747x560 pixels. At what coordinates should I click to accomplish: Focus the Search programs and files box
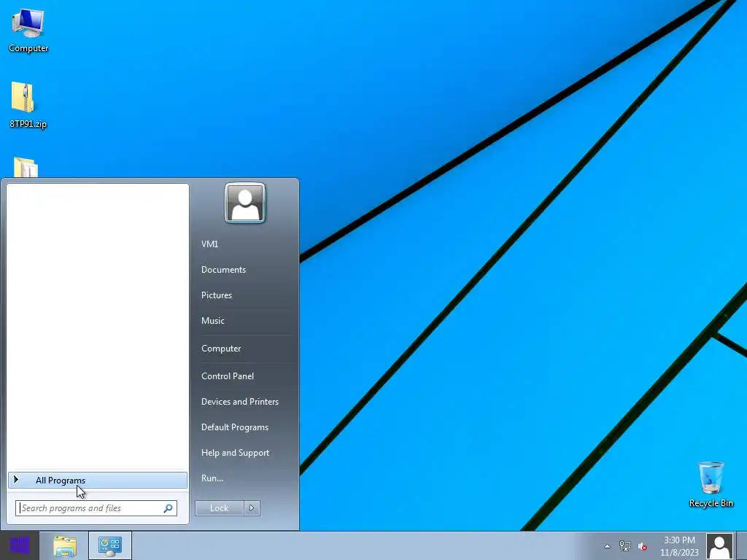pyautogui.click(x=96, y=508)
